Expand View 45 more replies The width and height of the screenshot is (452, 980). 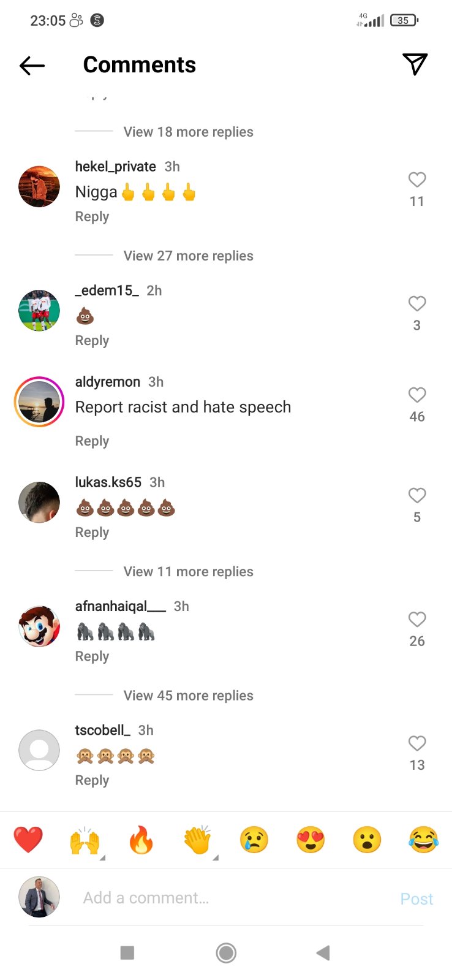pyautogui.click(x=188, y=696)
